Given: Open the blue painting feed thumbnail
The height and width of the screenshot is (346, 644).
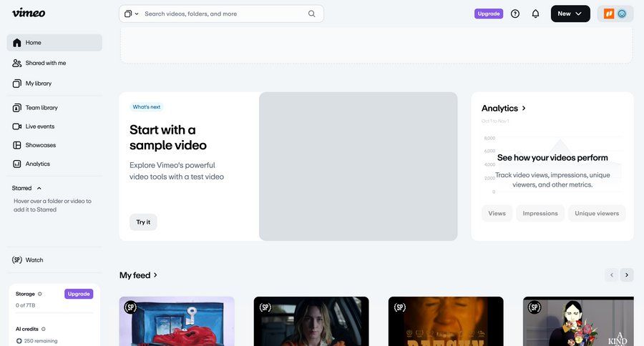Looking at the screenshot, I should tap(177, 322).
